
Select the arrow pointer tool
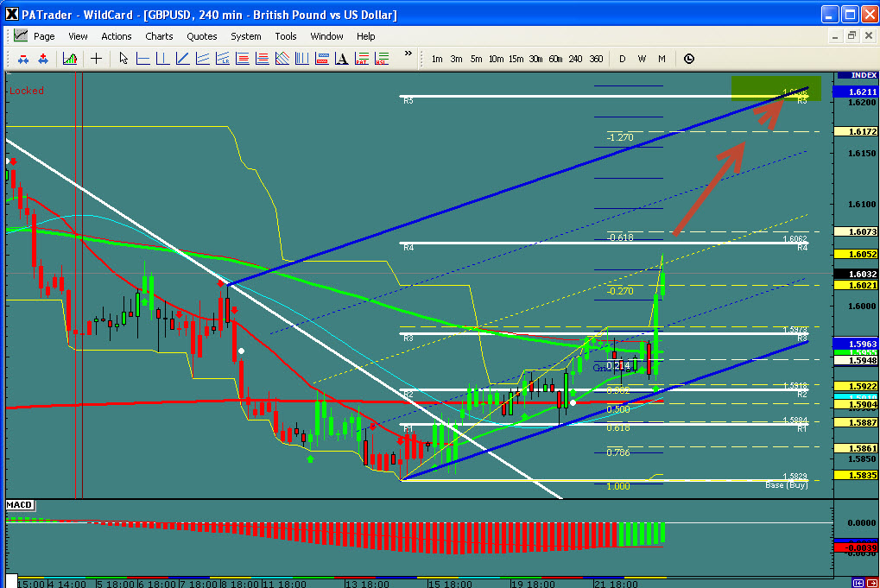click(x=123, y=59)
